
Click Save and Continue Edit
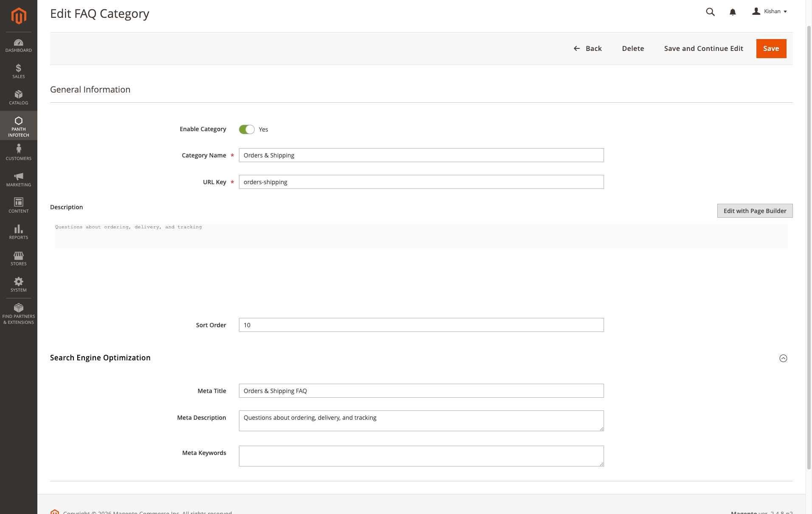pos(703,48)
